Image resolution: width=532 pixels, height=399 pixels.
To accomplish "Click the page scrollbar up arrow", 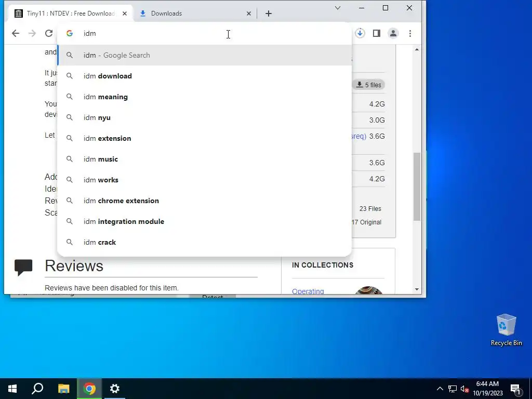I will (417, 49).
